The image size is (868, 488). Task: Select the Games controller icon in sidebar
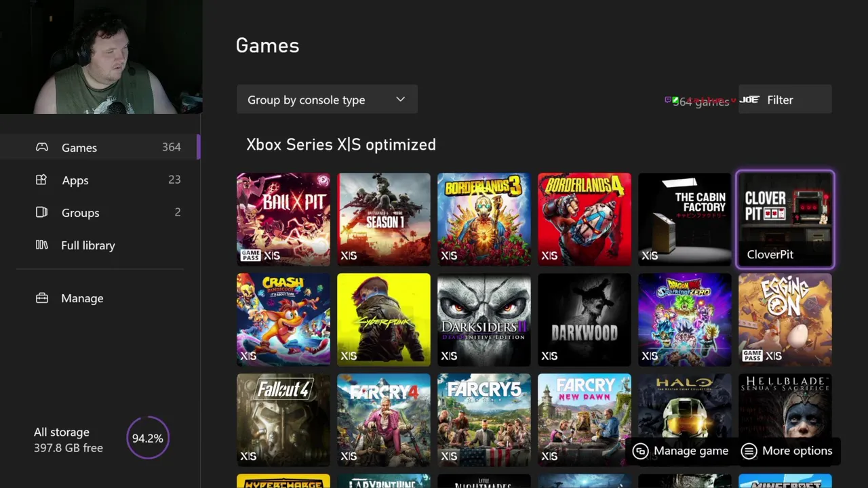tap(42, 147)
